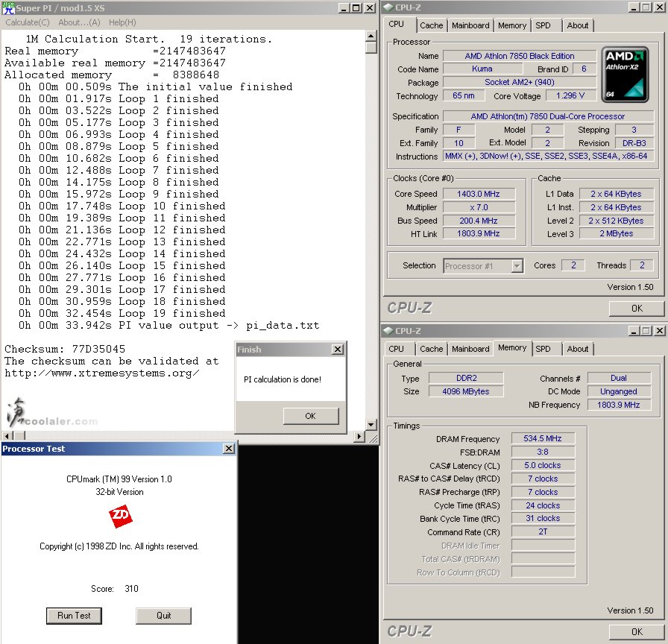Switch to Cache tab in bottom CPU-Z

coord(431,349)
